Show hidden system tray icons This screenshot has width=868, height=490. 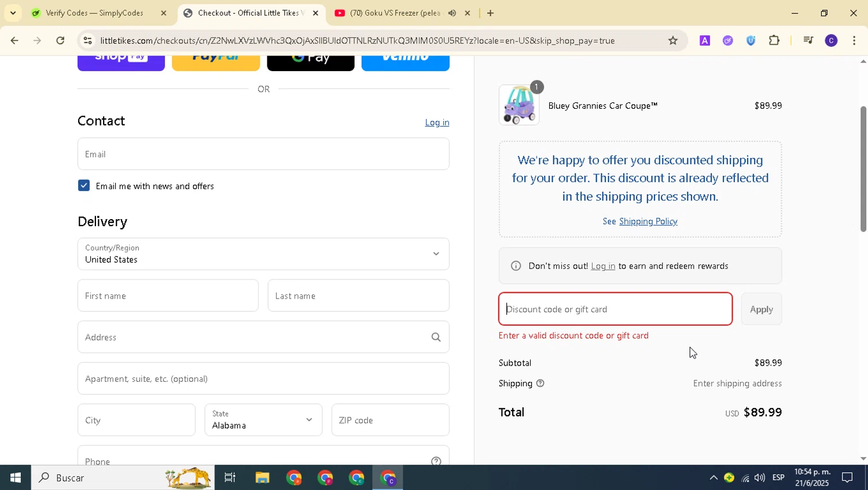713,478
